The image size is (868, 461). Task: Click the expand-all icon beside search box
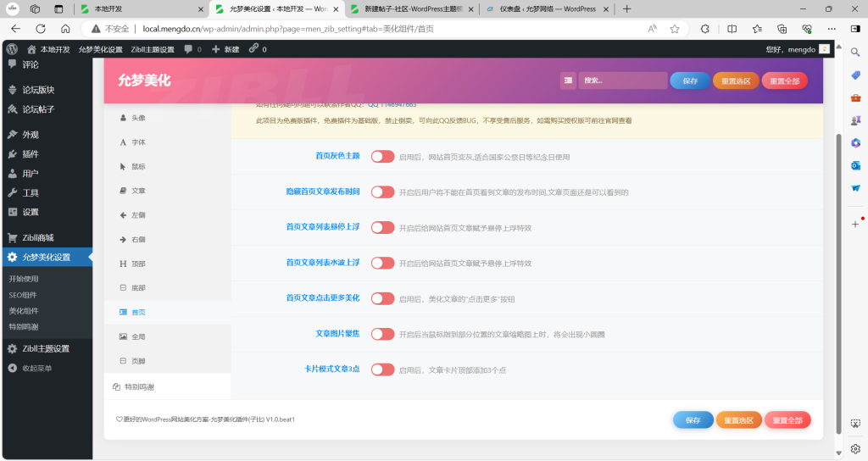coord(568,81)
